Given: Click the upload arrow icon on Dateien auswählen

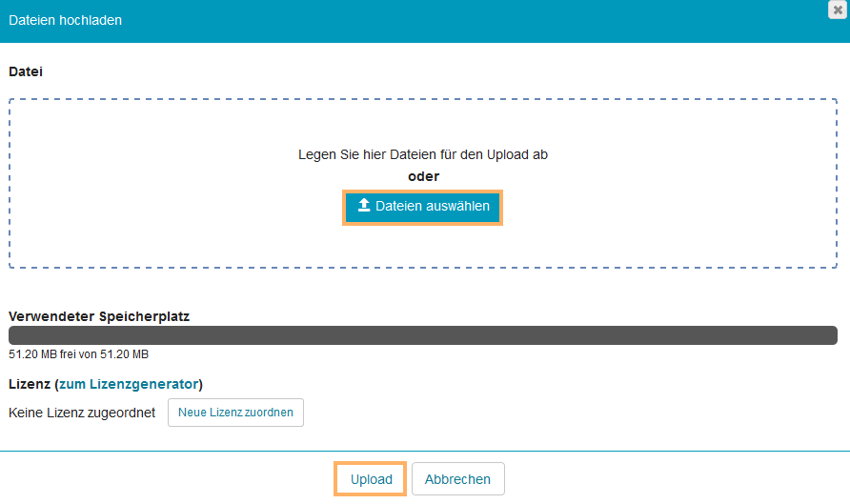Looking at the screenshot, I should coord(363,206).
